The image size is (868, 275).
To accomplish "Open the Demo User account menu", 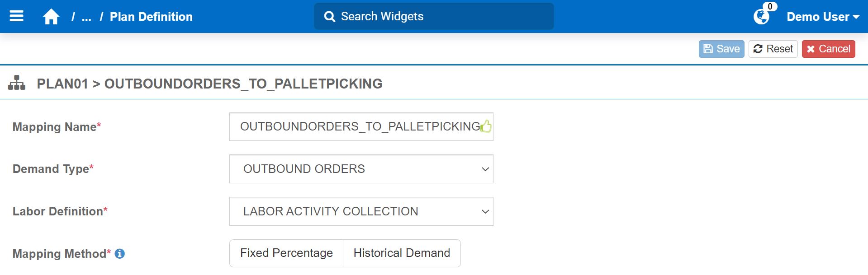I will coord(823,17).
